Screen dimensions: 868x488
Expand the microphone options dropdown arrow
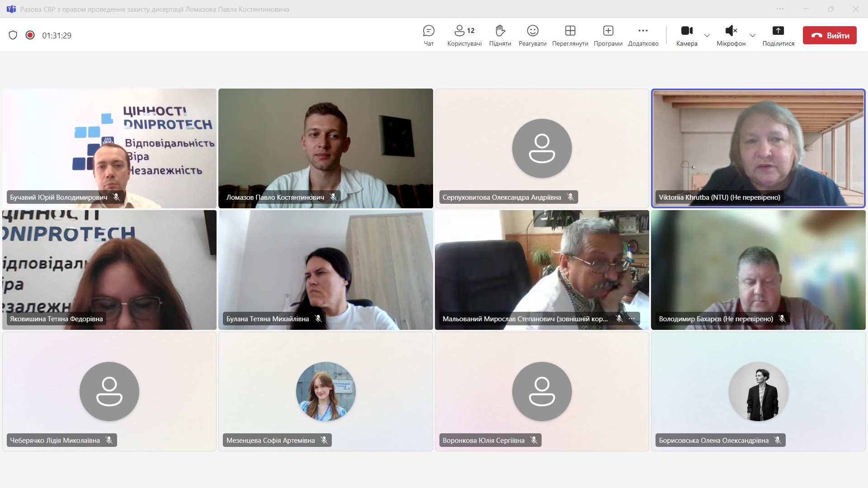click(x=752, y=36)
